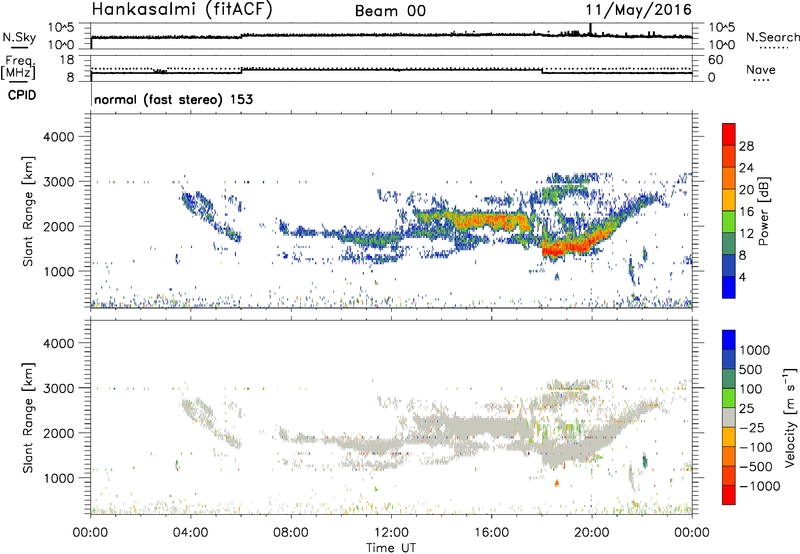
Task: Pick the yellow segment of Power colorbar
Action: (x=729, y=200)
